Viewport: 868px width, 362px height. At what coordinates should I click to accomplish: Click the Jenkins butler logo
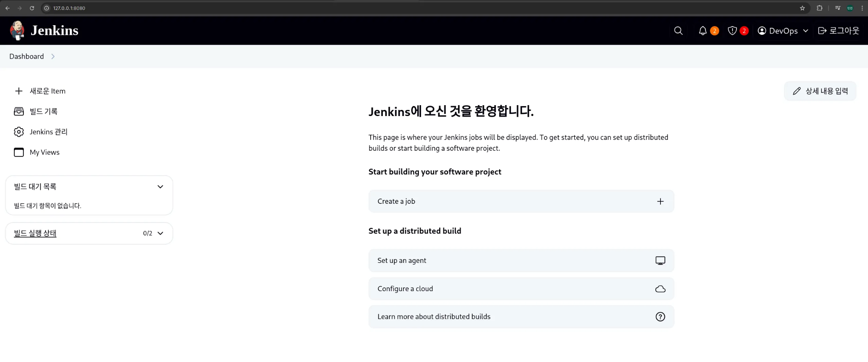[17, 30]
